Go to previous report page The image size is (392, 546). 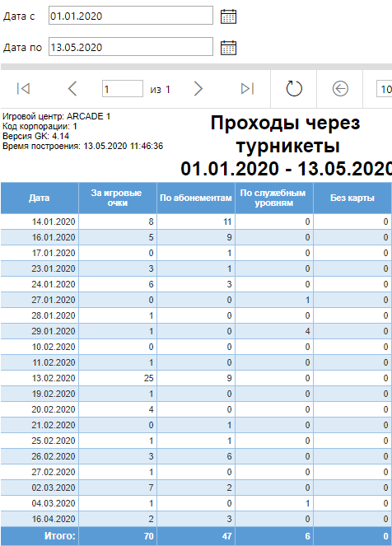pyautogui.click(x=72, y=89)
